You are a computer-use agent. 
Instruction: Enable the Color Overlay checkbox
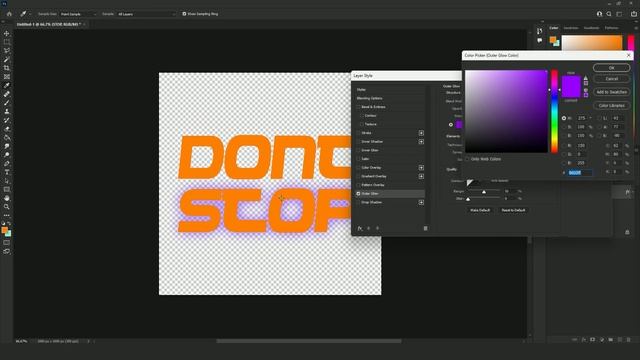point(358,168)
